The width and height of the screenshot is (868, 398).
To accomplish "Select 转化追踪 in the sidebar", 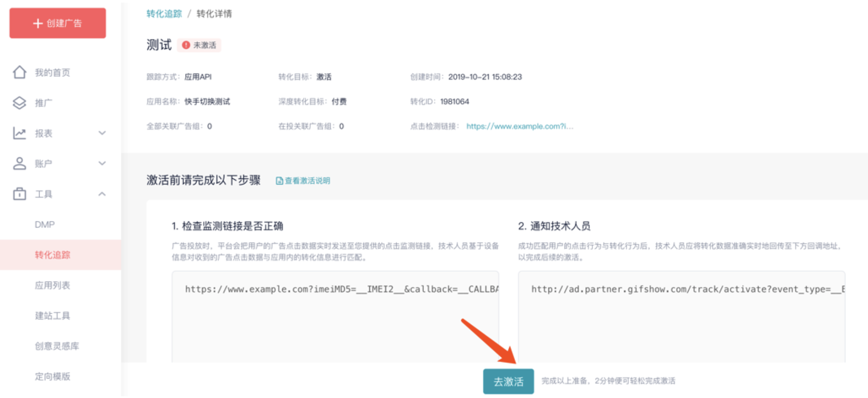I will 53,255.
